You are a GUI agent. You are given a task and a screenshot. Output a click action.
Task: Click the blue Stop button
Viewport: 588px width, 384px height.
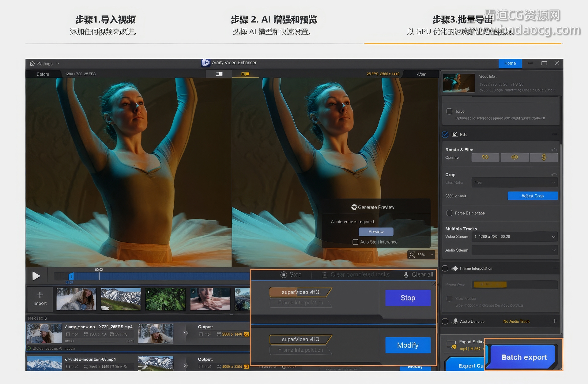click(x=408, y=298)
